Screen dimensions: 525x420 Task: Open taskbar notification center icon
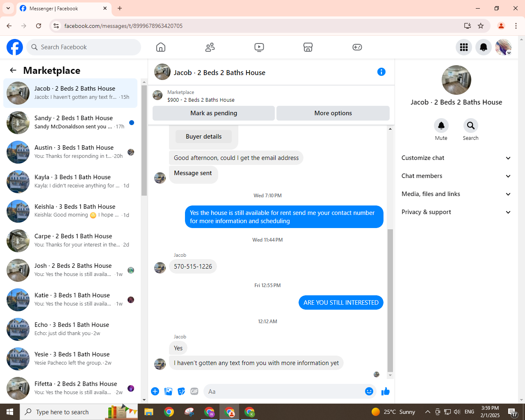[x=513, y=412]
